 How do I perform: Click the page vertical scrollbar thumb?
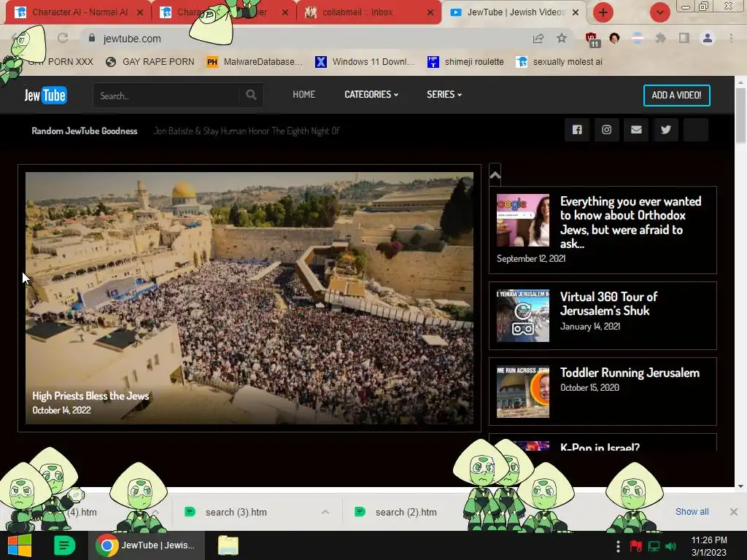[740, 115]
